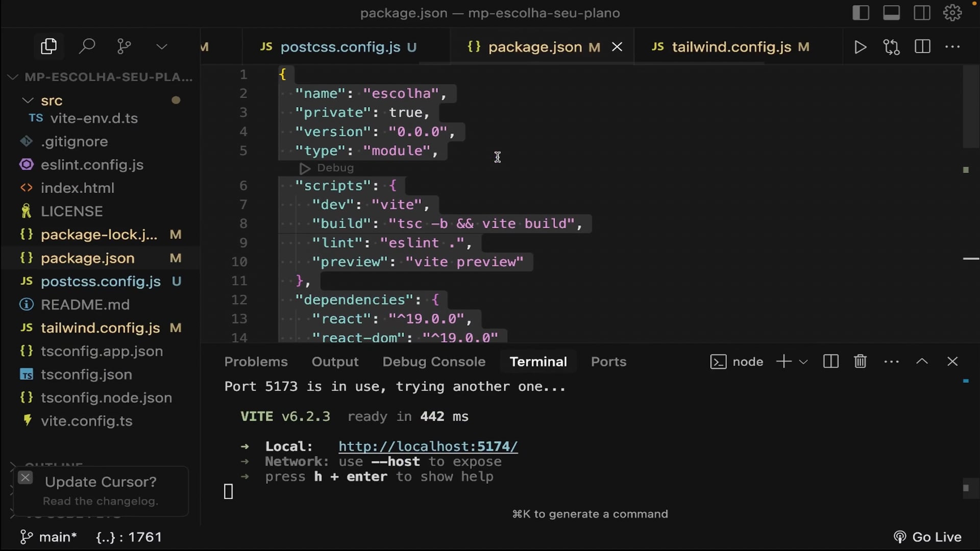Split the terminal pane

pos(830,362)
